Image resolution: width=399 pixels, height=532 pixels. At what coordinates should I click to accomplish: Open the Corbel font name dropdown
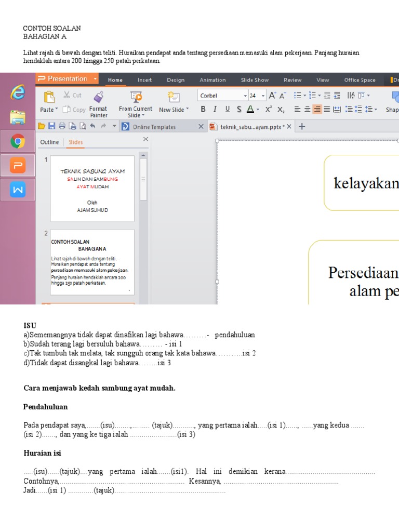(x=245, y=96)
